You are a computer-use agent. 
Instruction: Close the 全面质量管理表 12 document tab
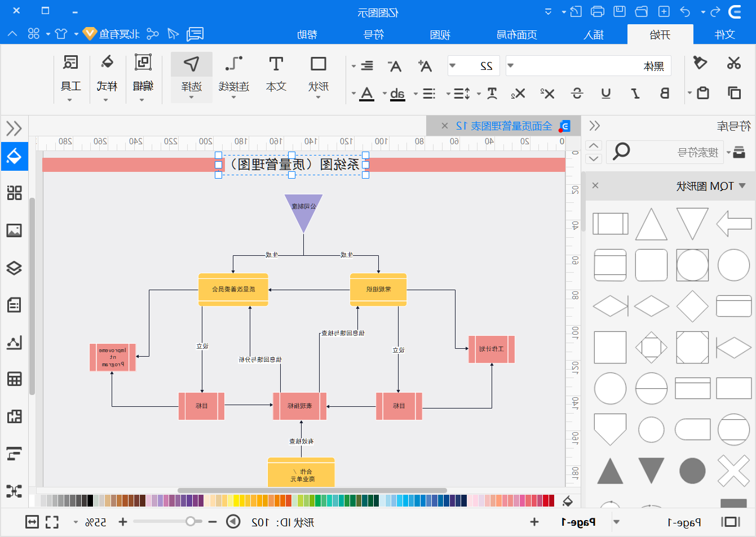click(x=445, y=126)
